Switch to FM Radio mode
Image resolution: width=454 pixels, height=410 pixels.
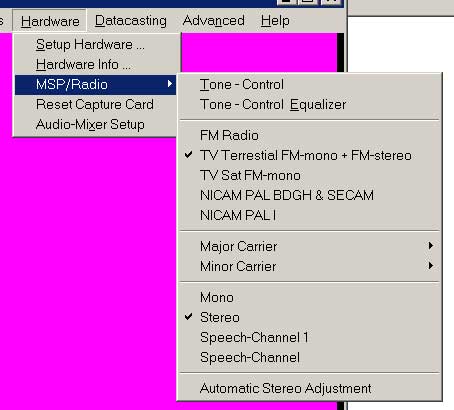pos(309,135)
